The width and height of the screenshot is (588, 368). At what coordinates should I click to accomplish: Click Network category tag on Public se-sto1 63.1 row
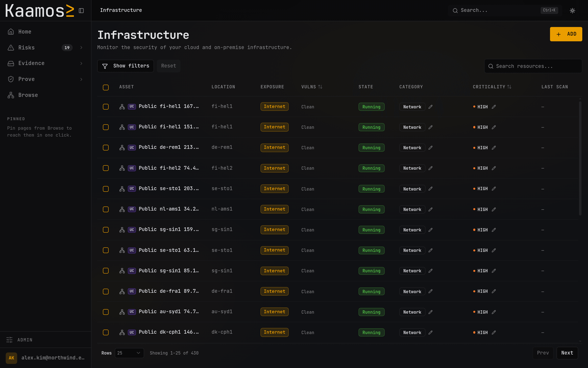tap(412, 250)
